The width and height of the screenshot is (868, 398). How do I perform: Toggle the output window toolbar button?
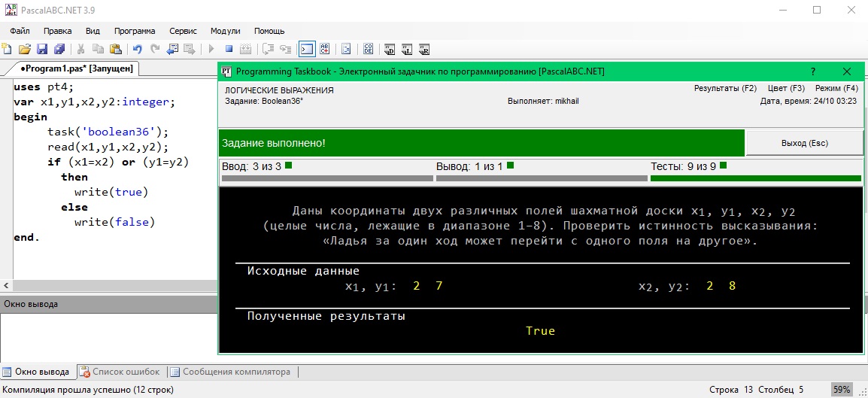tap(307, 50)
